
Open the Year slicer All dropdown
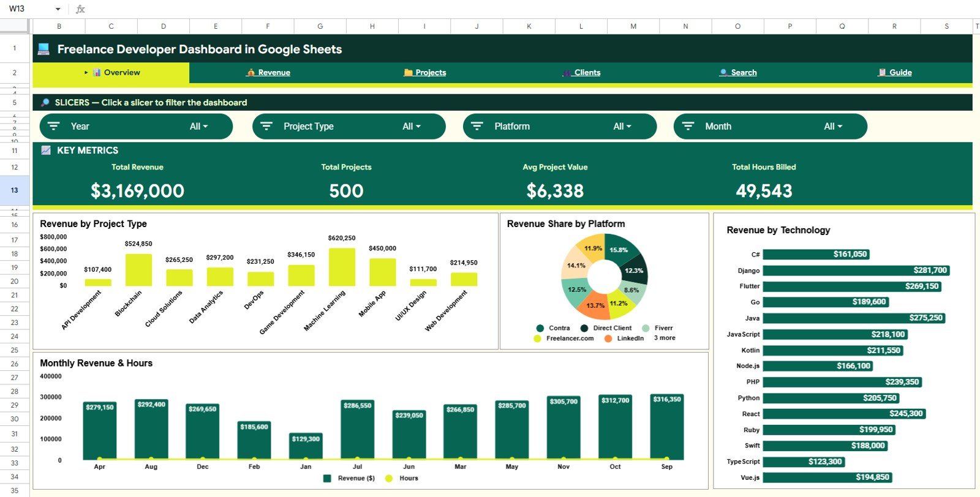199,126
